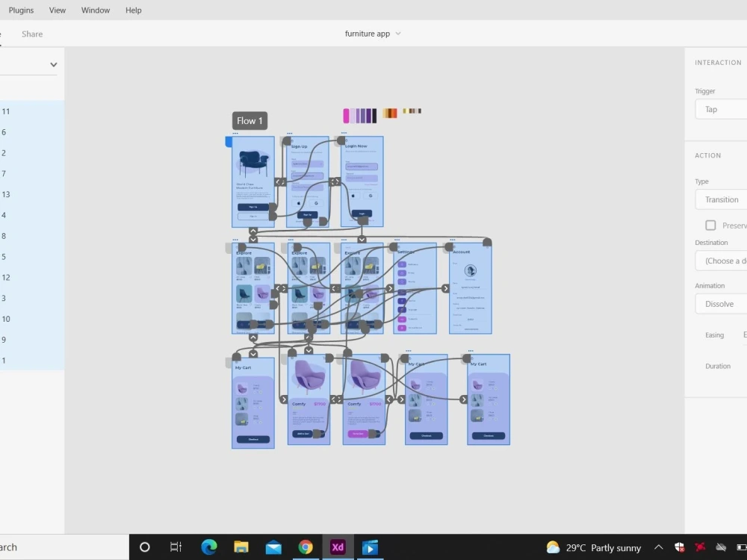Open the Windows Security tray icon

click(679, 547)
